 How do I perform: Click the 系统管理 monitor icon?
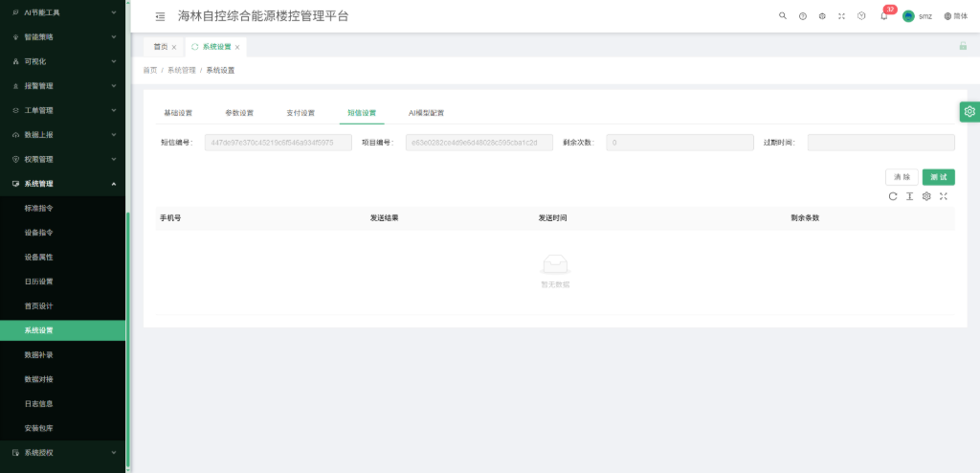click(x=15, y=184)
